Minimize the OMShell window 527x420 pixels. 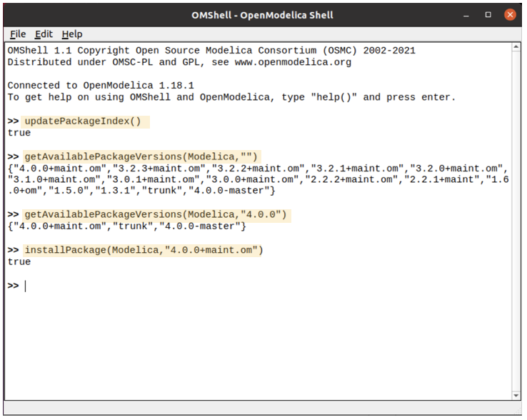[466, 15]
